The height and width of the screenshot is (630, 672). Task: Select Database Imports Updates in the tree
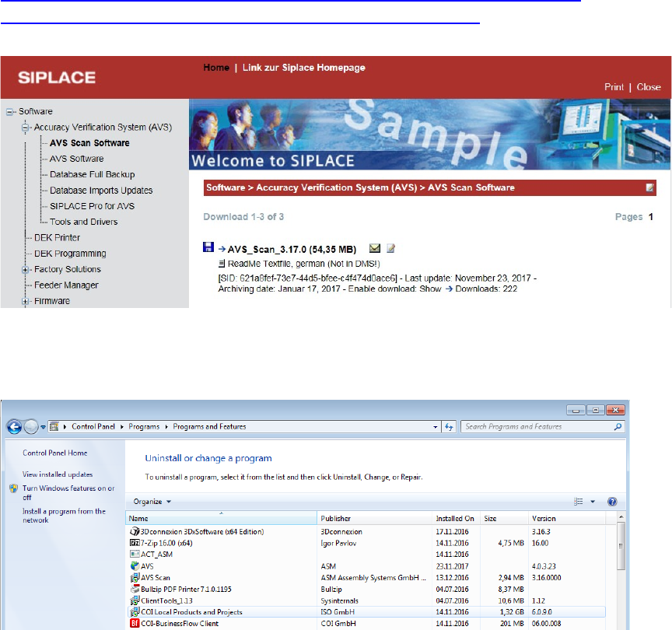pyautogui.click(x=101, y=191)
